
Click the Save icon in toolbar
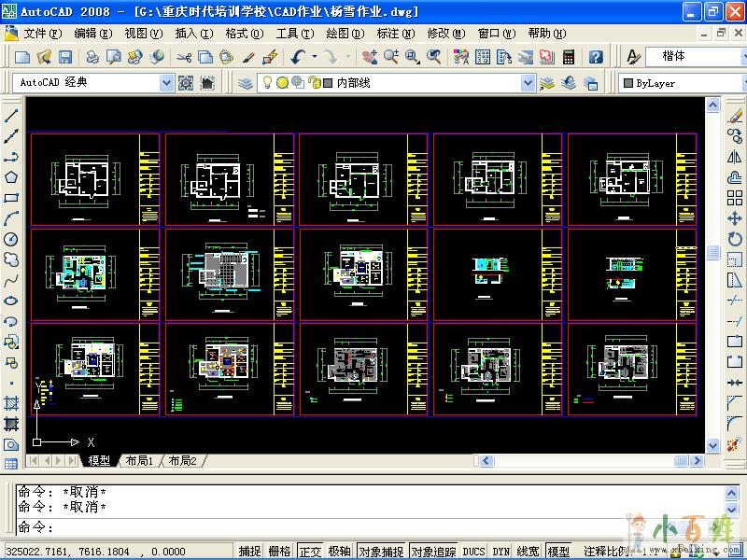click(67, 57)
